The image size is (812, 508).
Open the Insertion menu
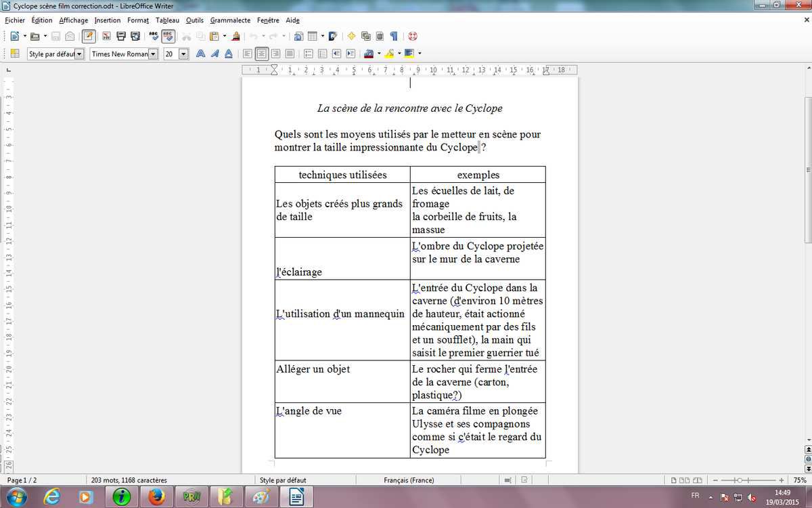pyautogui.click(x=108, y=20)
